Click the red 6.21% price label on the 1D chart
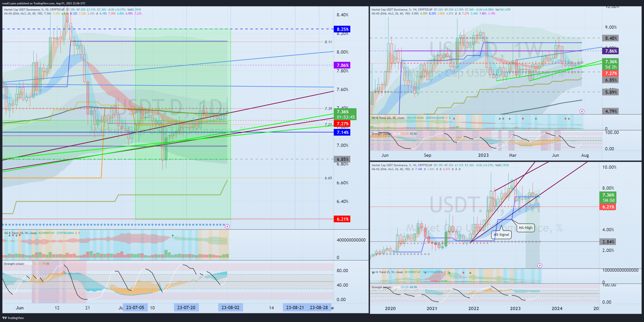 (x=342, y=219)
